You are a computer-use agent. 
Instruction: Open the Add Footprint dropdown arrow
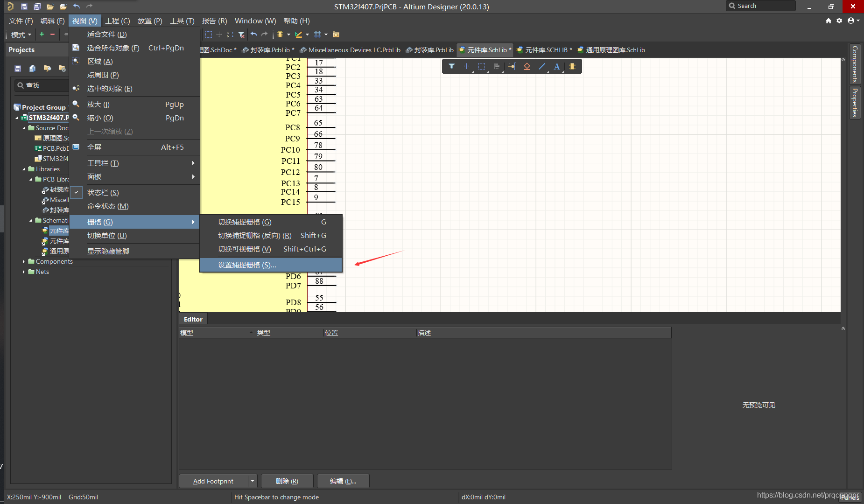[x=252, y=481]
